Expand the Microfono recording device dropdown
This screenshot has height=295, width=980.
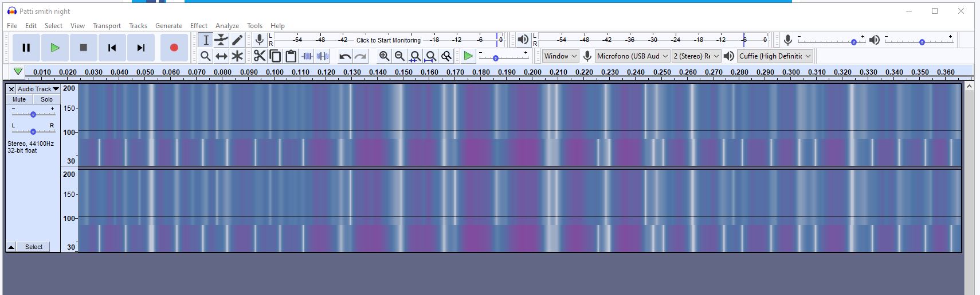point(632,56)
